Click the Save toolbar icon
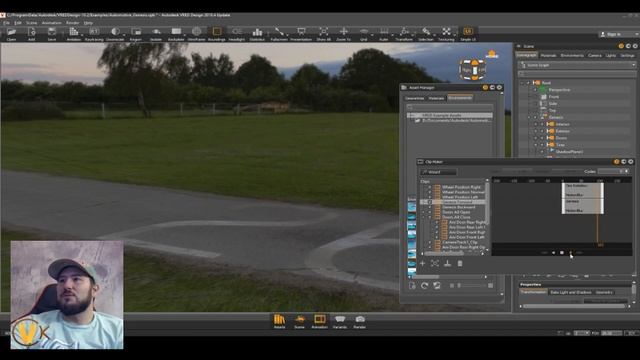 (51, 32)
